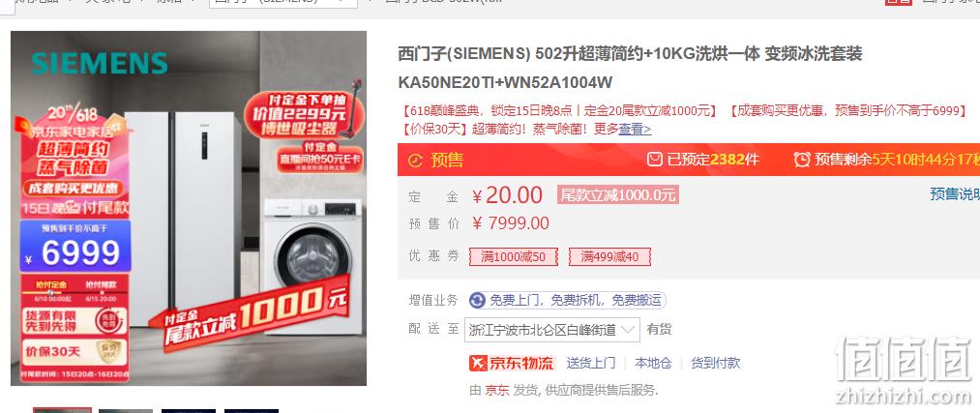
Task: Open the 查看> promotion details link
Action: (x=635, y=130)
